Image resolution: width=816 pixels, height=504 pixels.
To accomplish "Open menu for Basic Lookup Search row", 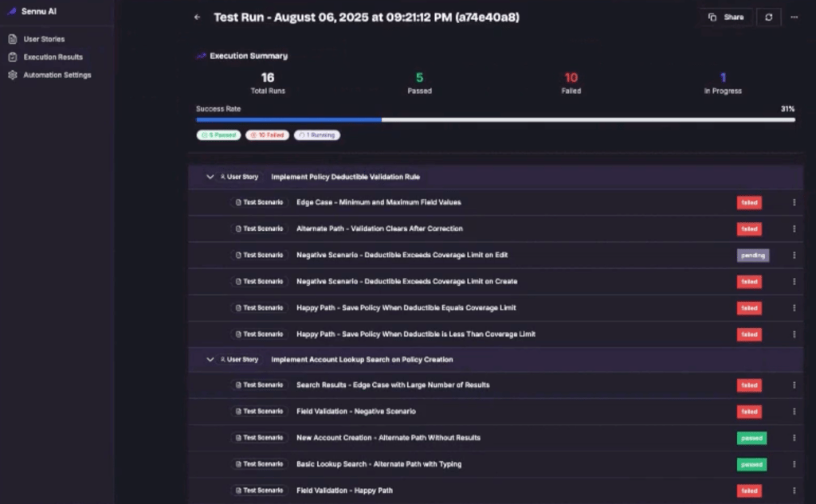I will [x=794, y=464].
